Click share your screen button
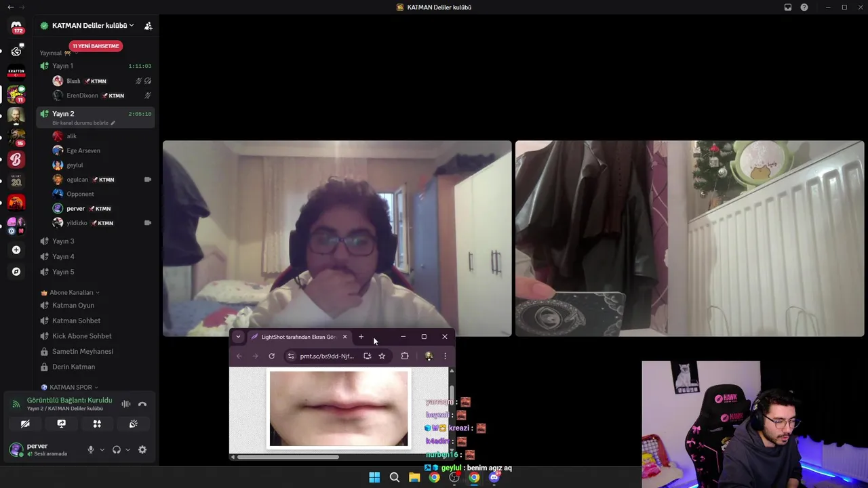Image resolution: width=868 pixels, height=488 pixels. pyautogui.click(x=61, y=424)
